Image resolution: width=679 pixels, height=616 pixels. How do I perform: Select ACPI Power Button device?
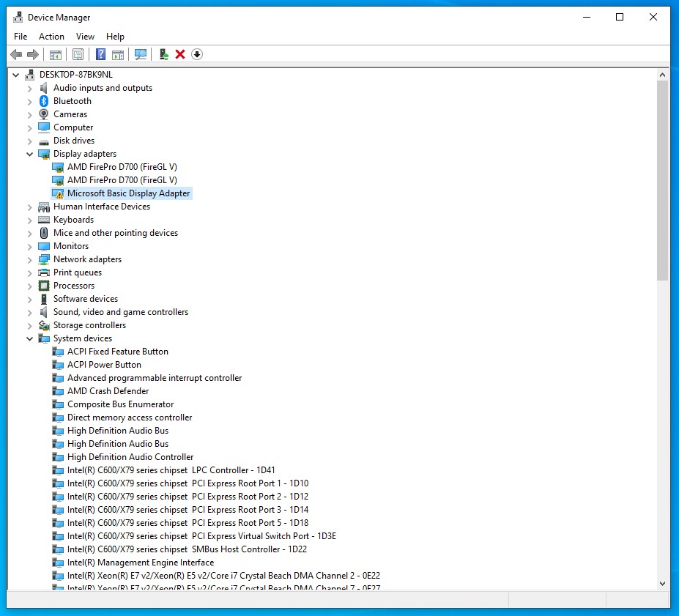104,365
